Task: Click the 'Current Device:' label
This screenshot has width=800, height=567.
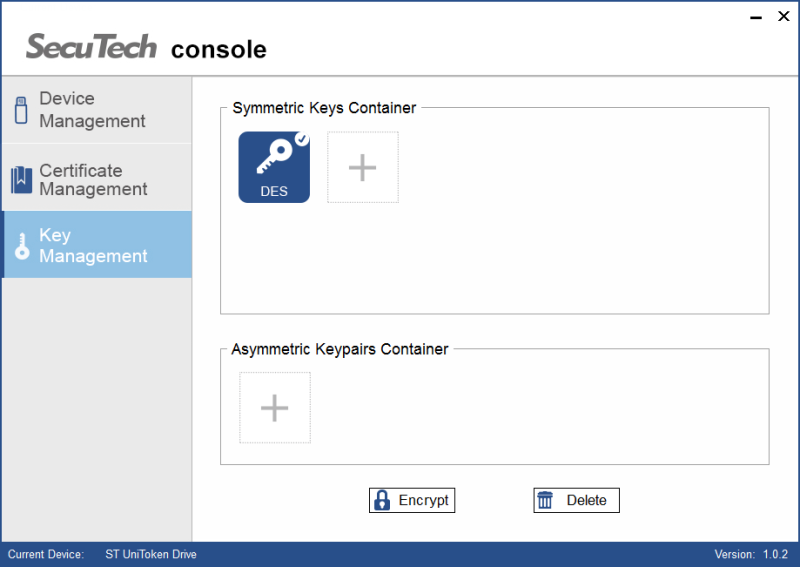Action: point(46,554)
